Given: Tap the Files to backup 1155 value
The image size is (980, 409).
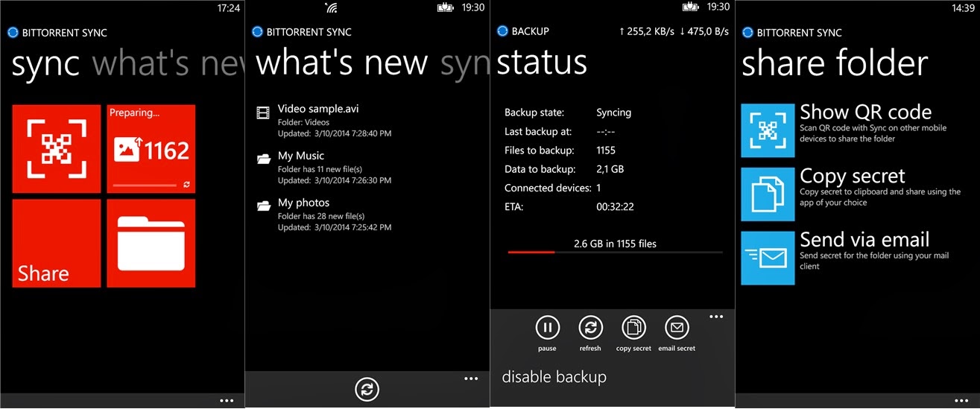Looking at the screenshot, I should (x=606, y=150).
